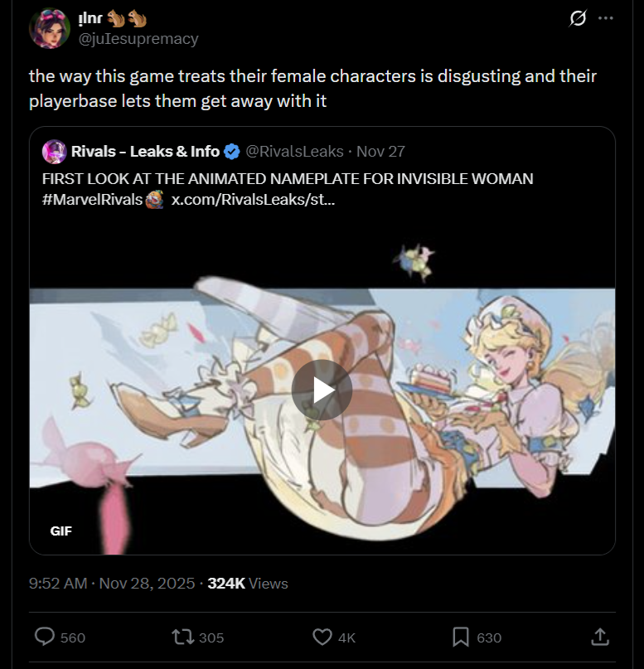Click the ilnr display name
The image size is (644, 669).
(90, 18)
